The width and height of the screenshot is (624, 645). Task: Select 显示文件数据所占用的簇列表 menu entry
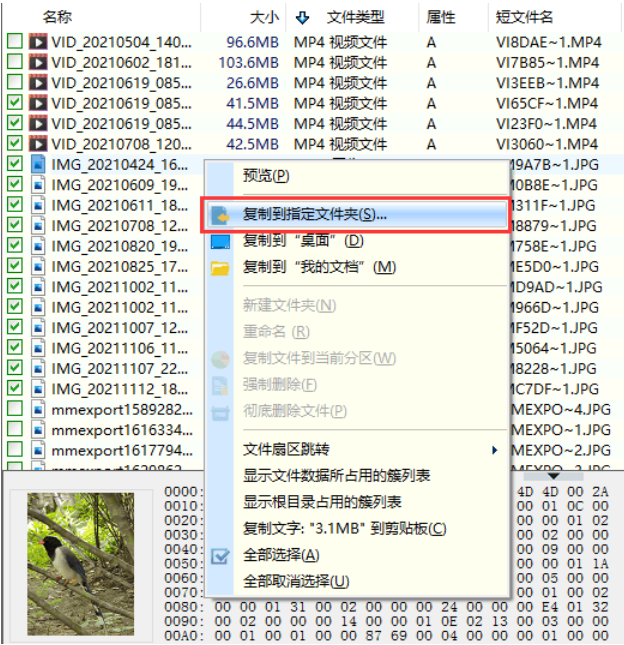tap(336, 476)
